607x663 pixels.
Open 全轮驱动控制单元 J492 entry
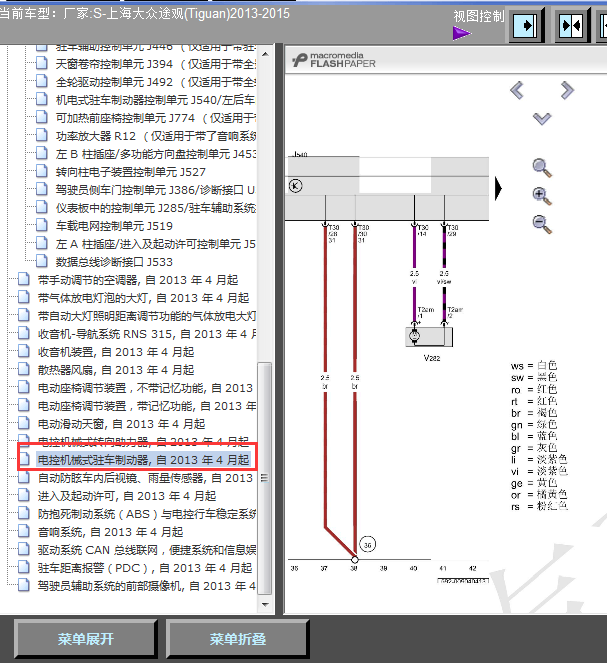156,82
